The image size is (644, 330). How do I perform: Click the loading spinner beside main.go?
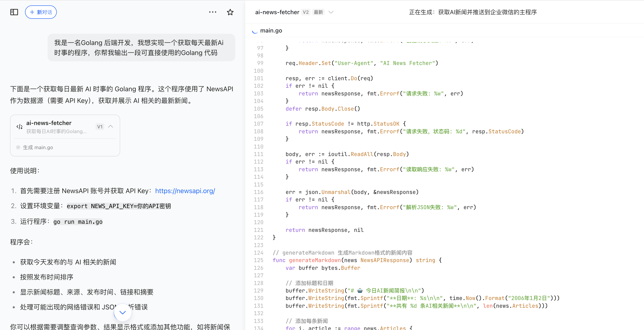click(x=255, y=31)
